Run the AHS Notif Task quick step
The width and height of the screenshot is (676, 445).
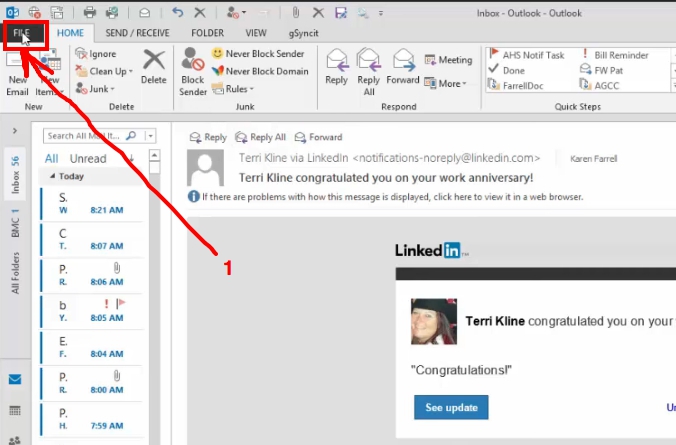(526, 55)
